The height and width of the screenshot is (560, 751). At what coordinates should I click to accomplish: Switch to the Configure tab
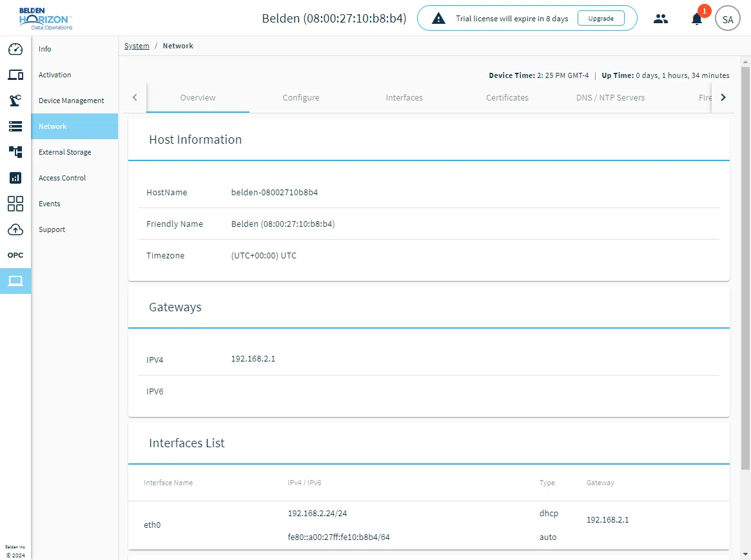point(301,98)
